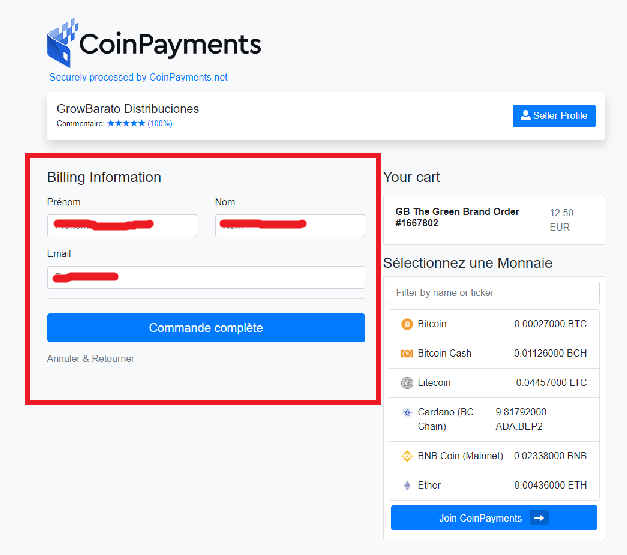The image size is (627, 555).
Task: Click the arrow icon on Join CoinPayments
Action: pos(539,518)
